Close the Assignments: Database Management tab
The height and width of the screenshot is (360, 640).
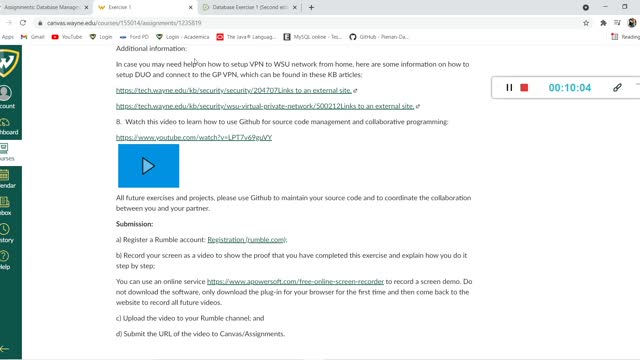86,7
